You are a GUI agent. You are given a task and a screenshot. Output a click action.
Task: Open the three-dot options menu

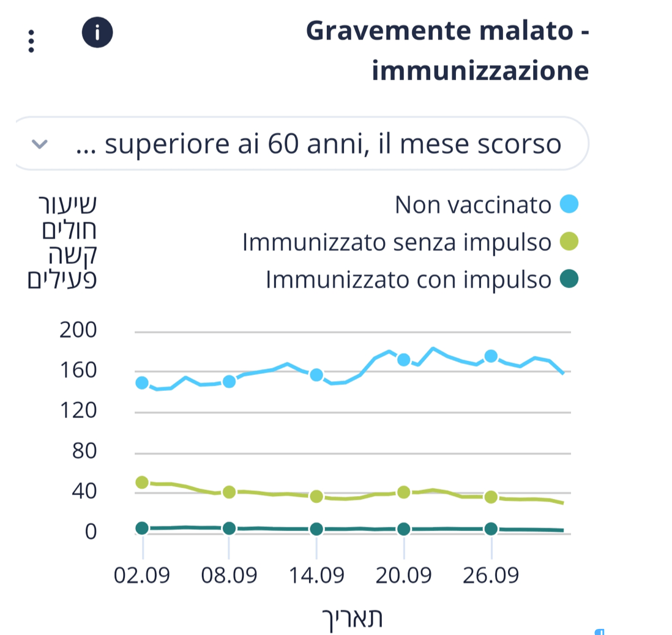click(x=31, y=41)
